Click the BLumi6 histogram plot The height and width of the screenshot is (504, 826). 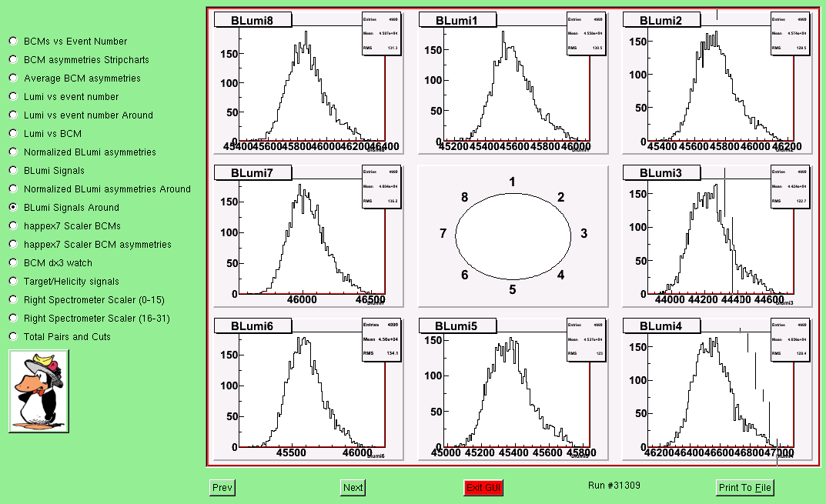tap(309, 389)
